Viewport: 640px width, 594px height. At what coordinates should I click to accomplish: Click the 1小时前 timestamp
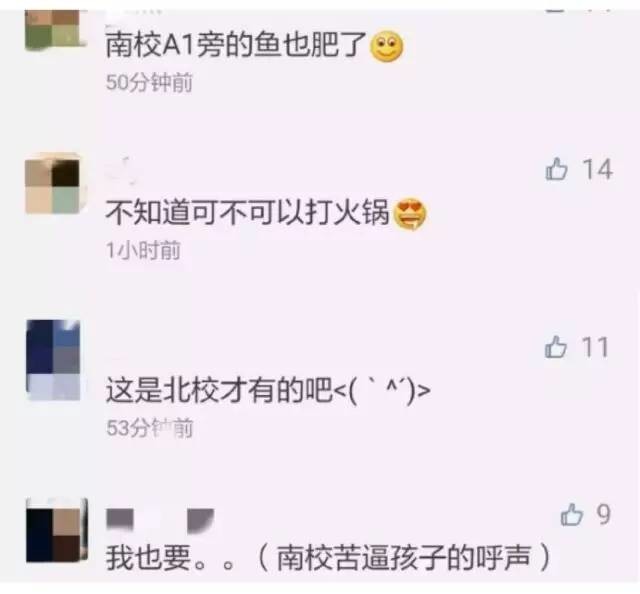(x=143, y=250)
